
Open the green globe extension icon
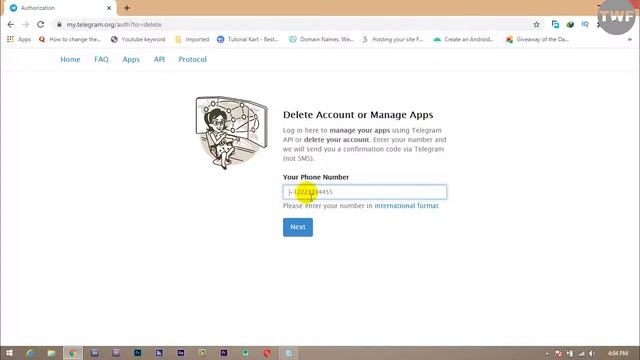(570, 24)
